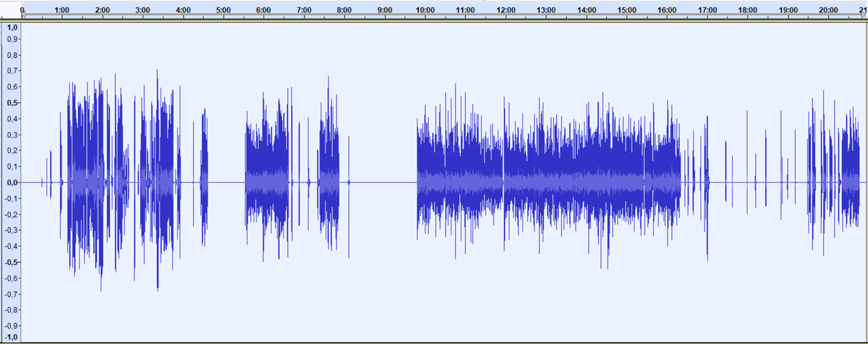Viewport: 868px width, 344px height.
Task: Click the 15:00 timeline label
Action: 627,11
